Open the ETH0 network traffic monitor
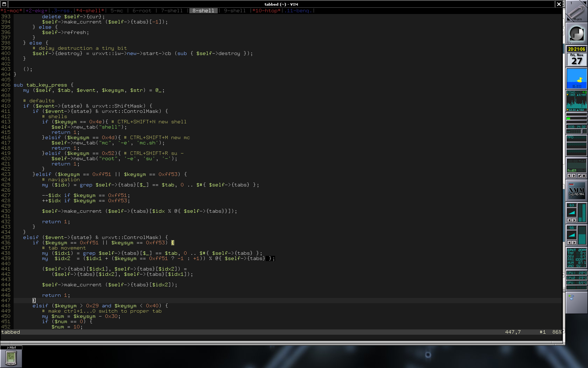Image resolution: width=588 pixels, height=368 pixels. [x=576, y=101]
